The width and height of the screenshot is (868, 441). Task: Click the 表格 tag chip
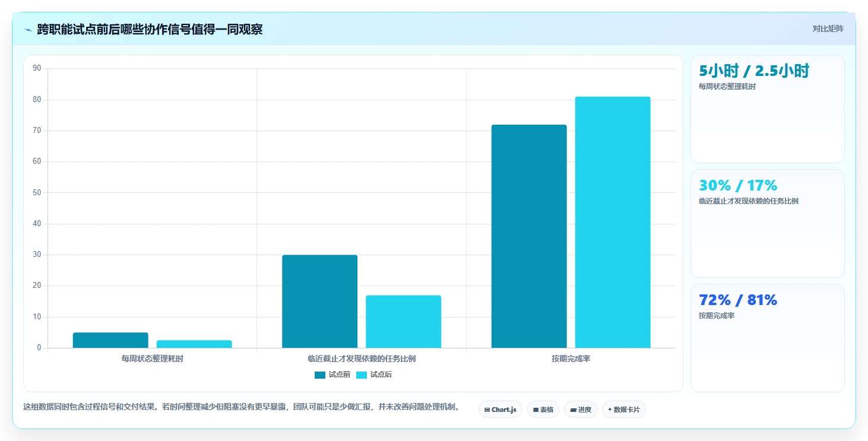pos(543,410)
